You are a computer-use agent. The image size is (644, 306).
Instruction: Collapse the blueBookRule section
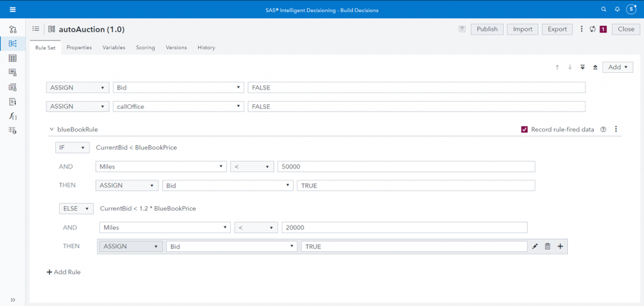[x=52, y=129]
